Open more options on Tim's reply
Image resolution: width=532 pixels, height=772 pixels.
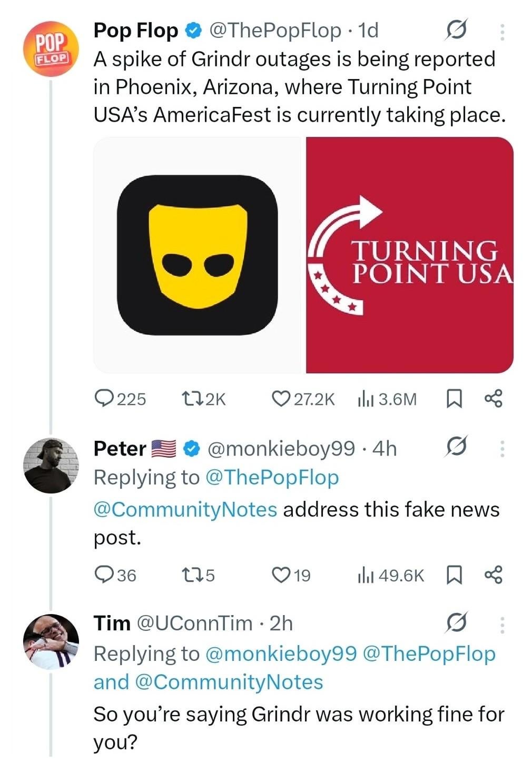click(x=502, y=624)
